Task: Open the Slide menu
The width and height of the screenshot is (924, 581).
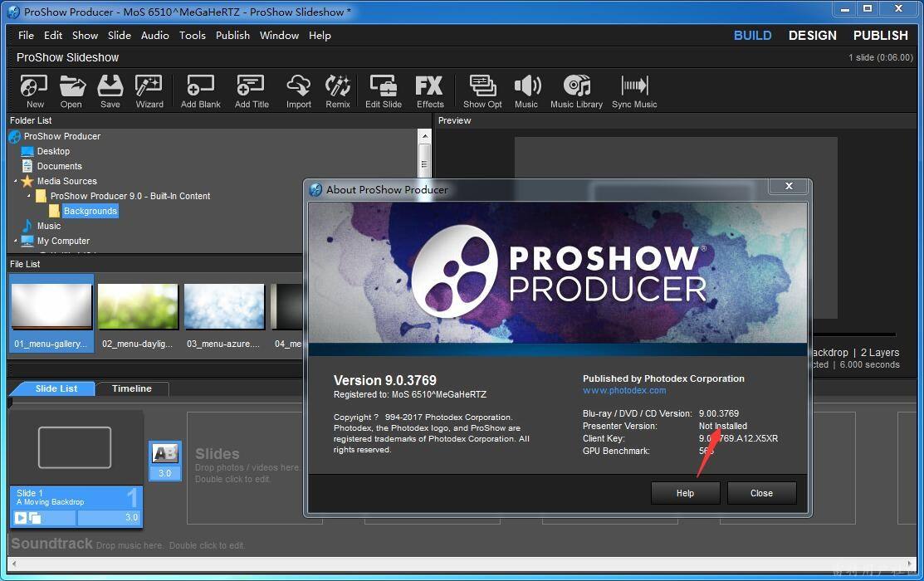Action: 119,36
